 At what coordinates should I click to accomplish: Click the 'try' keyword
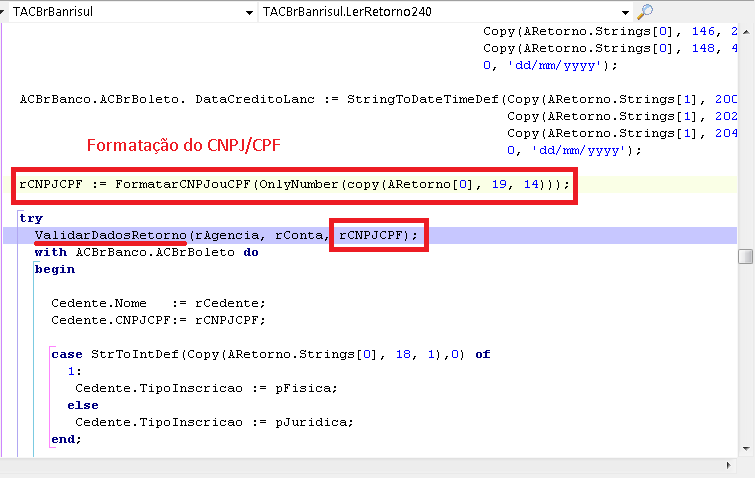[31, 218]
